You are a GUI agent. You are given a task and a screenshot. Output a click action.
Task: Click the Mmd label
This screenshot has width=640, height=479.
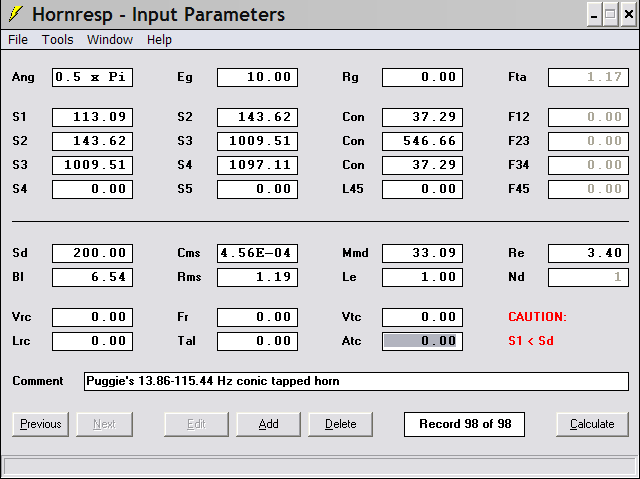tap(355, 253)
